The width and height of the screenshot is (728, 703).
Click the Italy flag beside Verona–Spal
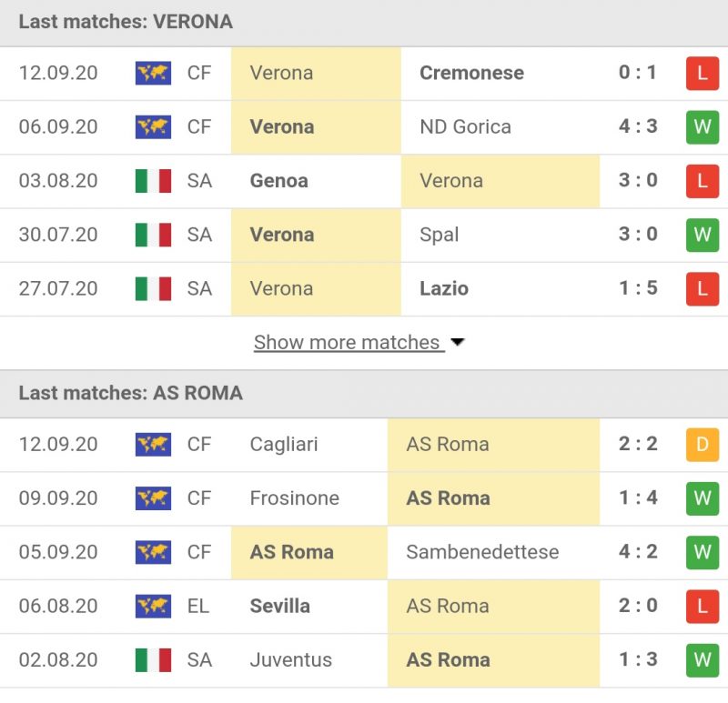pos(154,235)
